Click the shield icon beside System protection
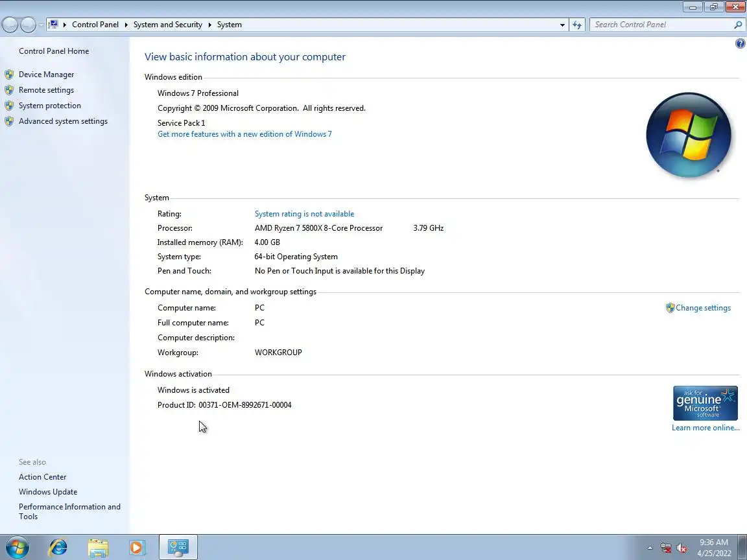Image resolution: width=747 pixels, height=560 pixels. click(x=9, y=106)
